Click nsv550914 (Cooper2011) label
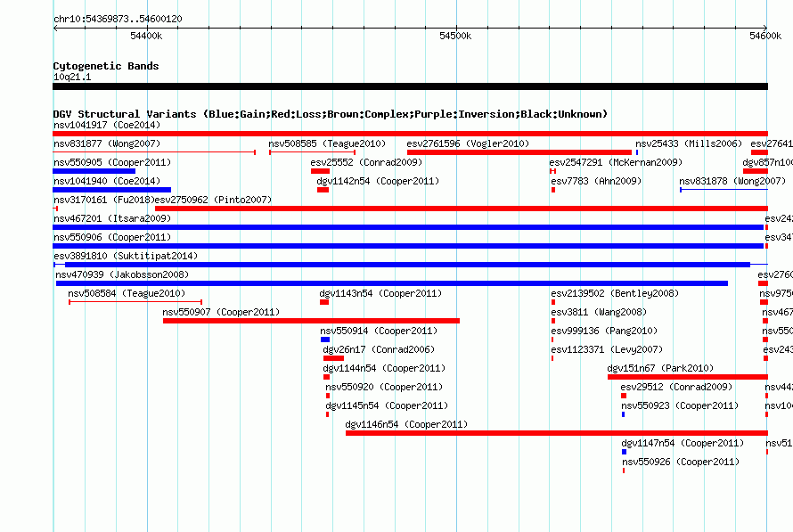This screenshot has width=793, height=532. (379, 331)
